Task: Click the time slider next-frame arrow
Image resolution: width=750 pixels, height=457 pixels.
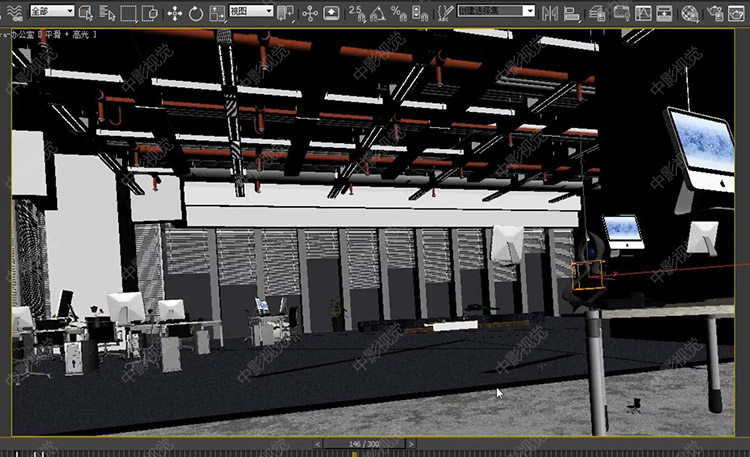Action: [x=411, y=443]
